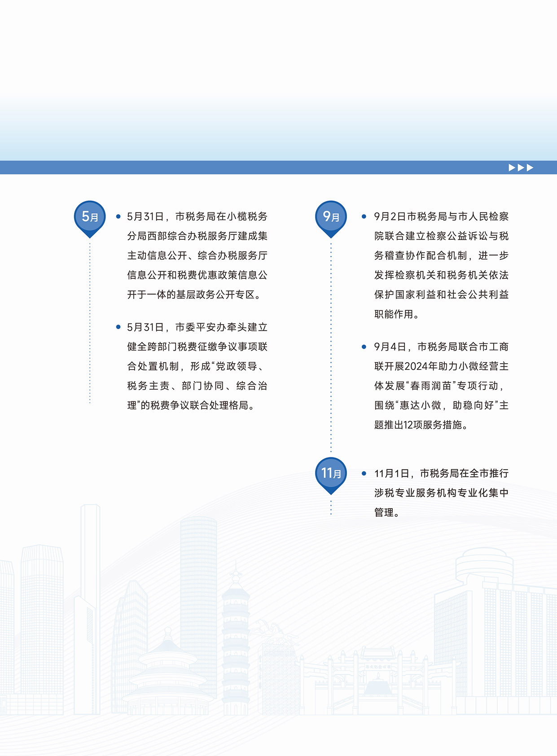
Task: Click dotted timeline line below 5月 marker
Action: [x=90, y=323]
